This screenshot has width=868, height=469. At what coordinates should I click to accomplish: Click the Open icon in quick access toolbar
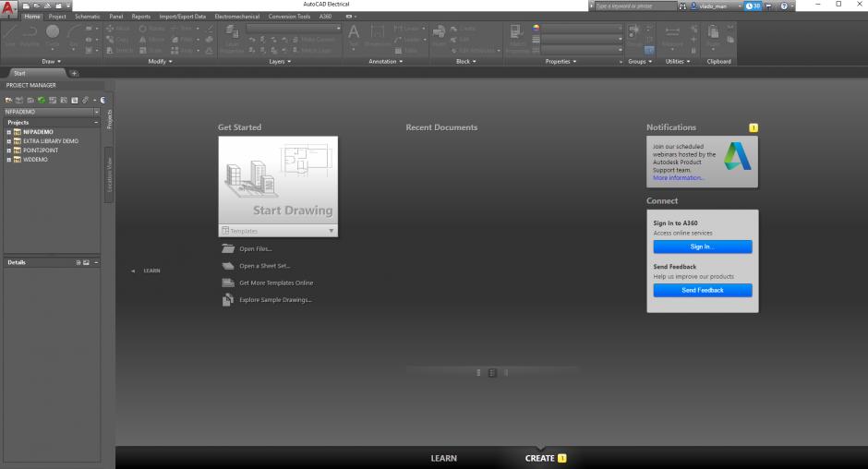coord(37,6)
